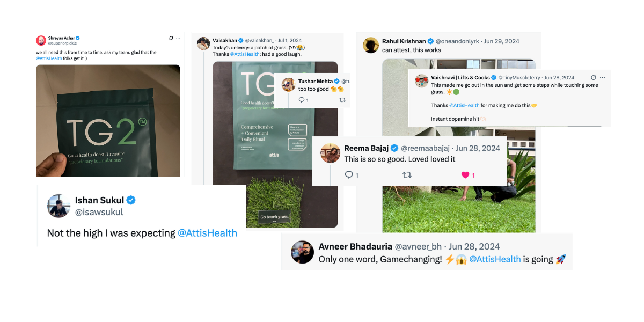Click the reply icon under Tushar Mehta's tweet

301,100
